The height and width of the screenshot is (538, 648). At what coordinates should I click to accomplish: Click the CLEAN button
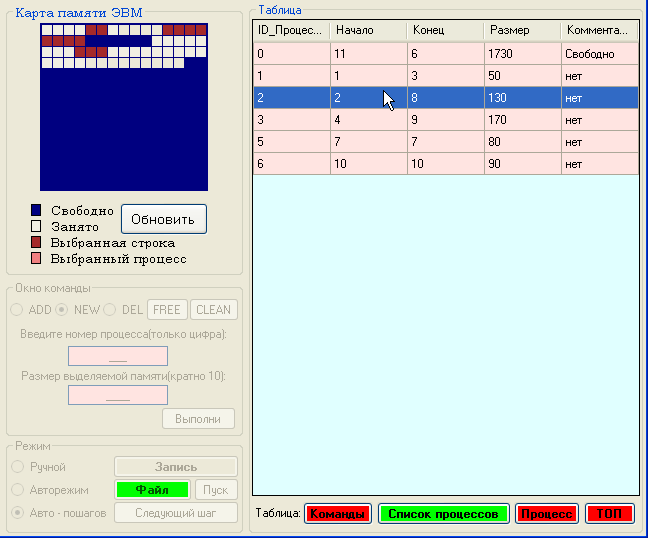click(214, 309)
